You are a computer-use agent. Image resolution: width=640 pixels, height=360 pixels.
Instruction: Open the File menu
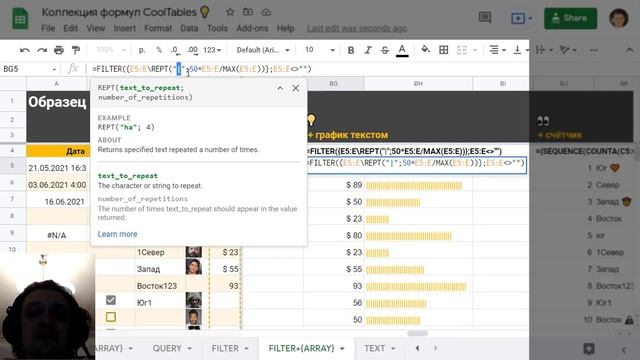coord(48,29)
